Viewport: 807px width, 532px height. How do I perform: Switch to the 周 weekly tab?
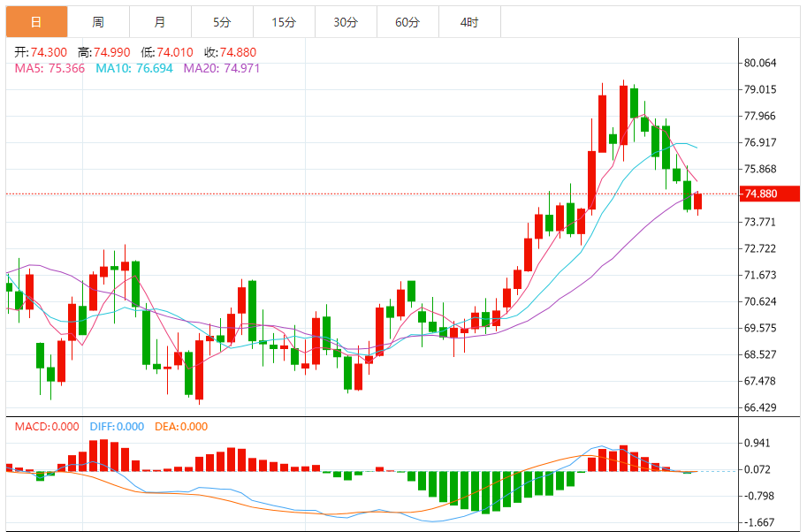pos(98,22)
